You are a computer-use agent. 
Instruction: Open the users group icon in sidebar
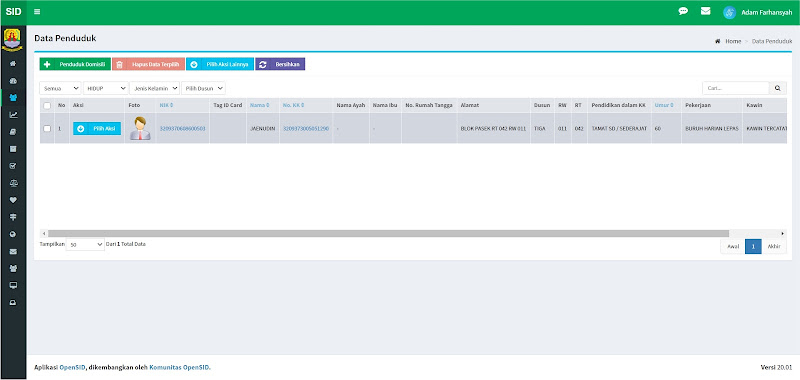click(13, 268)
